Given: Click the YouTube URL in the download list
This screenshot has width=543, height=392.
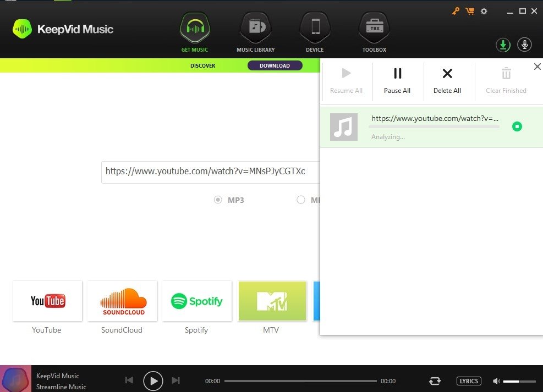Looking at the screenshot, I should [x=435, y=118].
